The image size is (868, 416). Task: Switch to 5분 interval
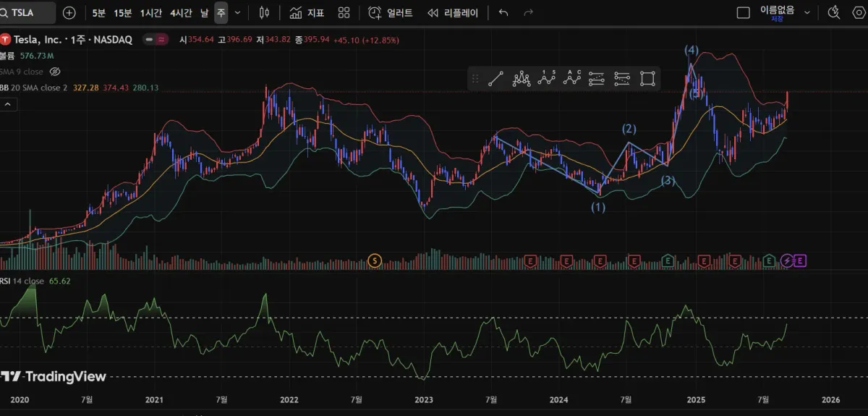click(x=98, y=12)
